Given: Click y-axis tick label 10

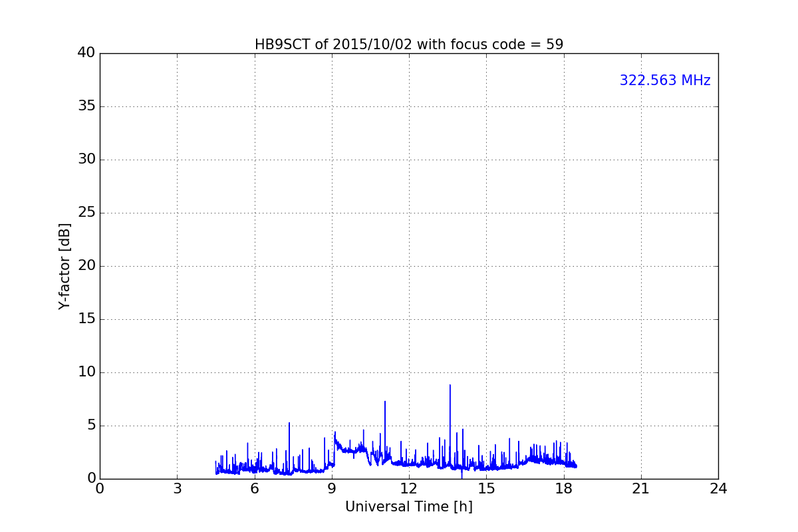Looking at the screenshot, I should point(86,372).
